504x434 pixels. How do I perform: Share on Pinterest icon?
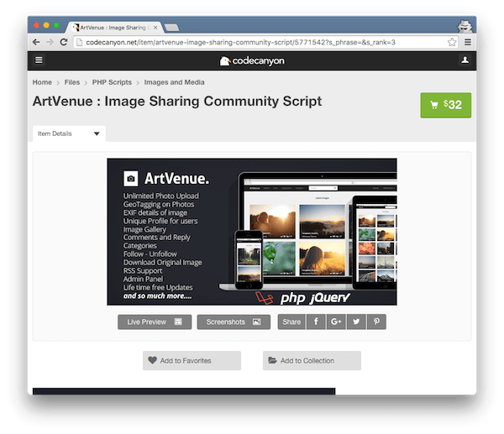point(376,322)
